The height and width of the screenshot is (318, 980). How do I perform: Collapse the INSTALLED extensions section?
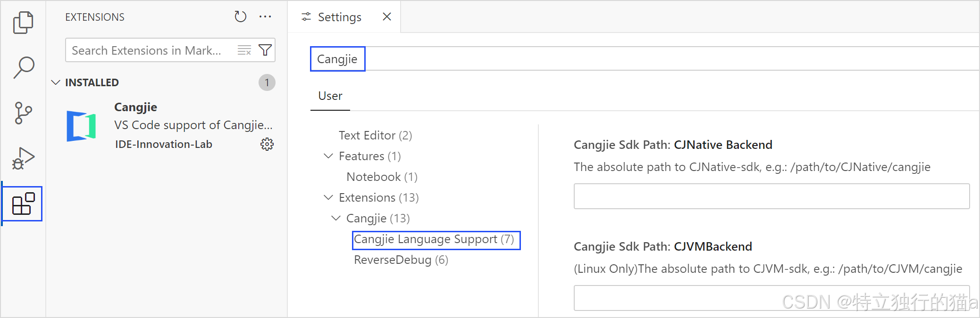pos(56,82)
